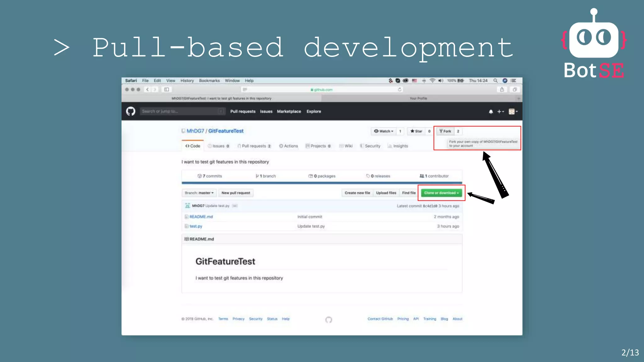Open Pull requests in the header
The image size is (644, 362).
[243, 112]
